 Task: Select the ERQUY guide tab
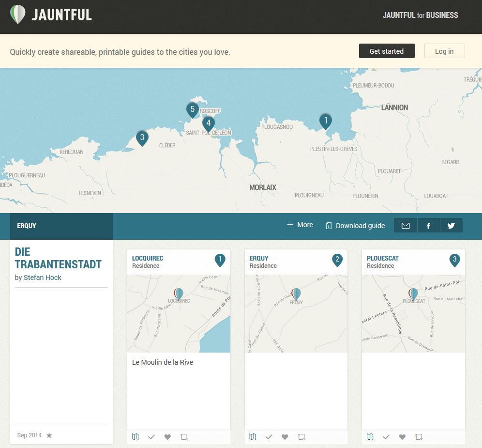[x=27, y=226]
